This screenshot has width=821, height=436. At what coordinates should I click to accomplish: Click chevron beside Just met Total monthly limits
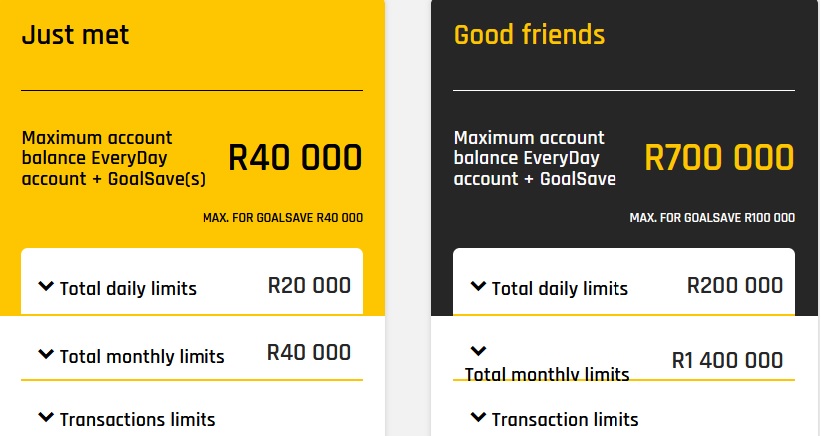tap(45, 354)
